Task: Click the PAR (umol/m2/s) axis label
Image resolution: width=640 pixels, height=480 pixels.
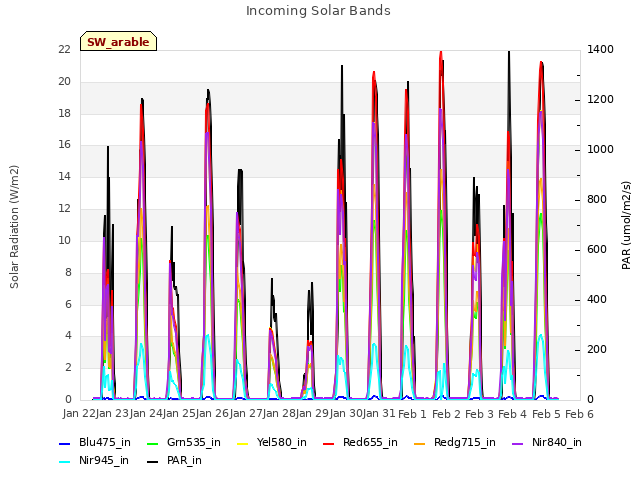Action: 626,225
